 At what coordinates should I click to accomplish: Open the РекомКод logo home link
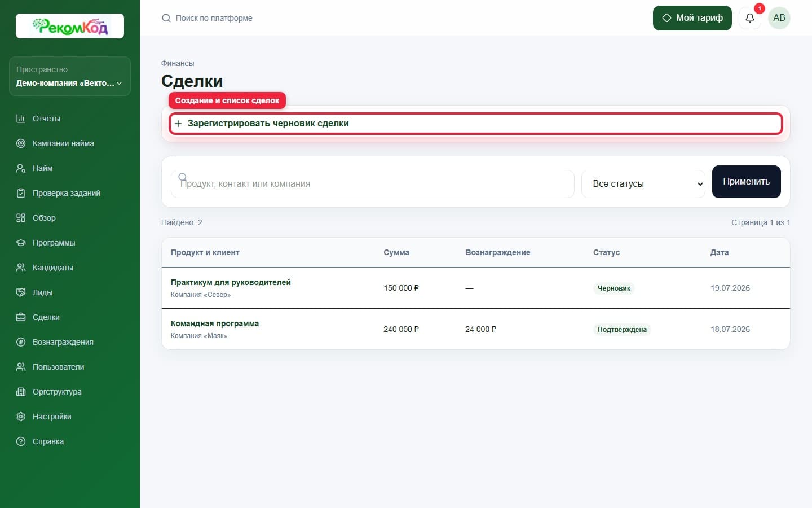pyautogui.click(x=70, y=26)
